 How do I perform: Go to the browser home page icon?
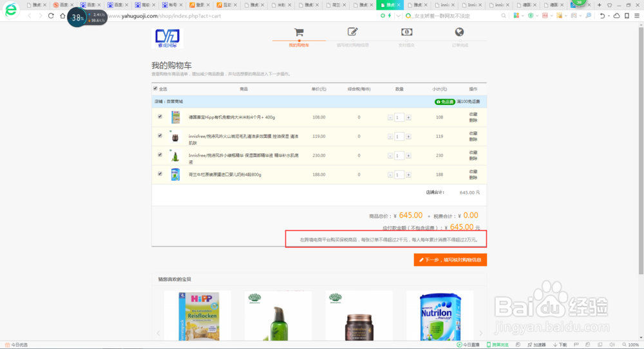pos(62,15)
